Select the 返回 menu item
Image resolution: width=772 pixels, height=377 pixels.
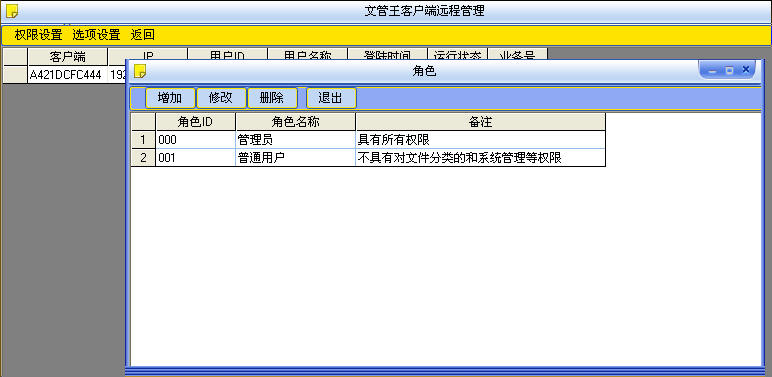click(142, 35)
